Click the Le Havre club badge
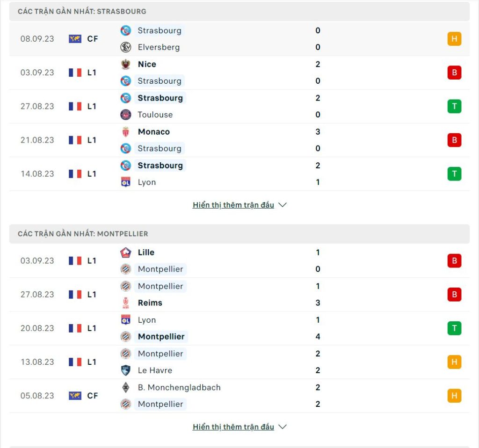This screenshot has height=448, width=479. coord(125,370)
